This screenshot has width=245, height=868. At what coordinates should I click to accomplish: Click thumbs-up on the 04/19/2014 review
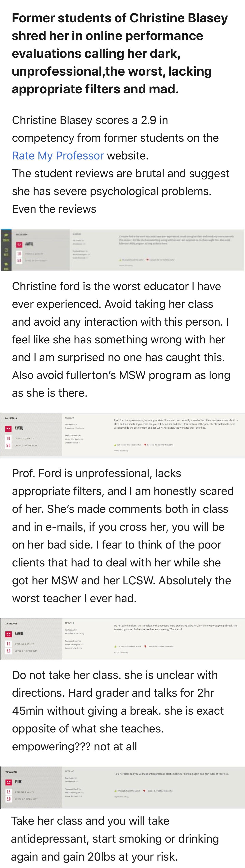pyautogui.click(x=115, y=445)
